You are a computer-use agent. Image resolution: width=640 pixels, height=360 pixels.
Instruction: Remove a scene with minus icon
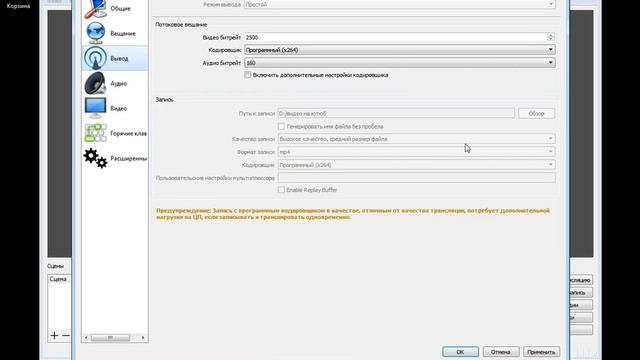[x=66, y=336]
